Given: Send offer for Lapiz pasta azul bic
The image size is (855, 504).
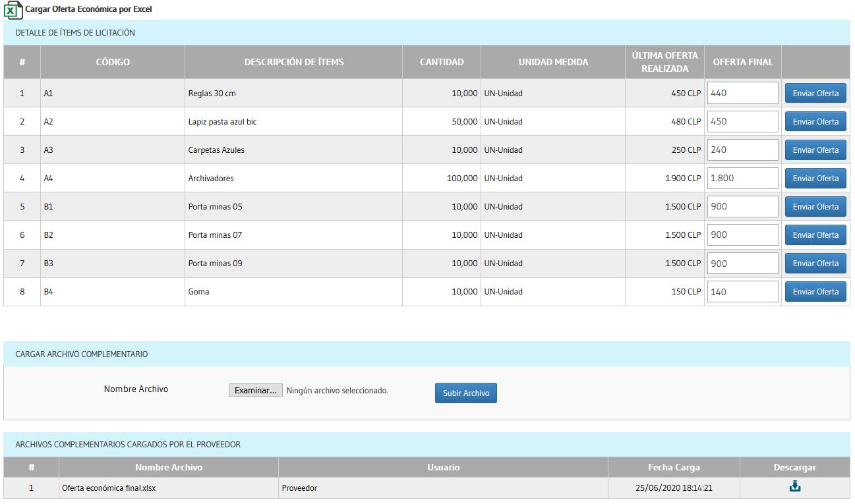Looking at the screenshot, I should 815,122.
